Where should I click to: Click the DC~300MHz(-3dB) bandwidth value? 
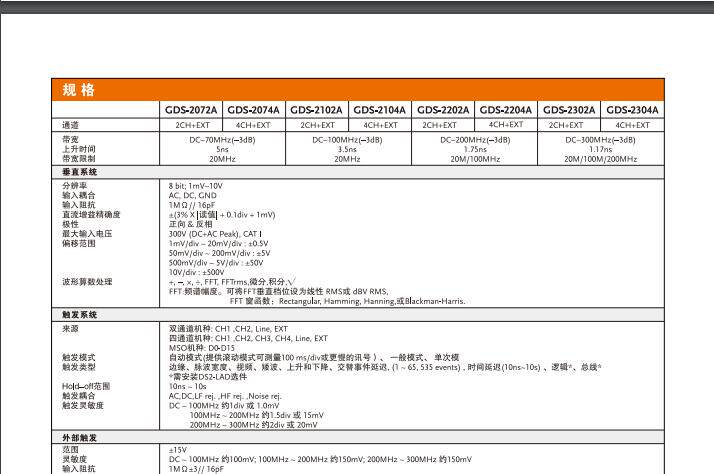pyautogui.click(x=600, y=140)
